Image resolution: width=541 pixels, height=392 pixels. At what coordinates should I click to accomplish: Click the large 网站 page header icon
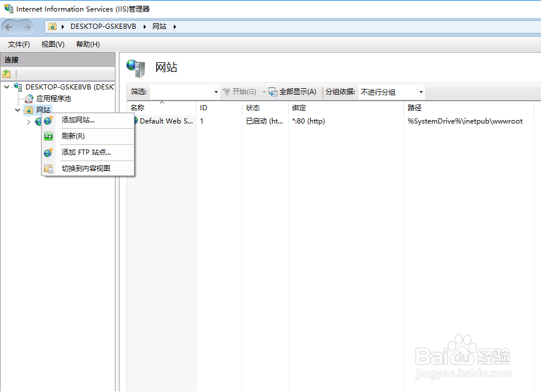136,68
